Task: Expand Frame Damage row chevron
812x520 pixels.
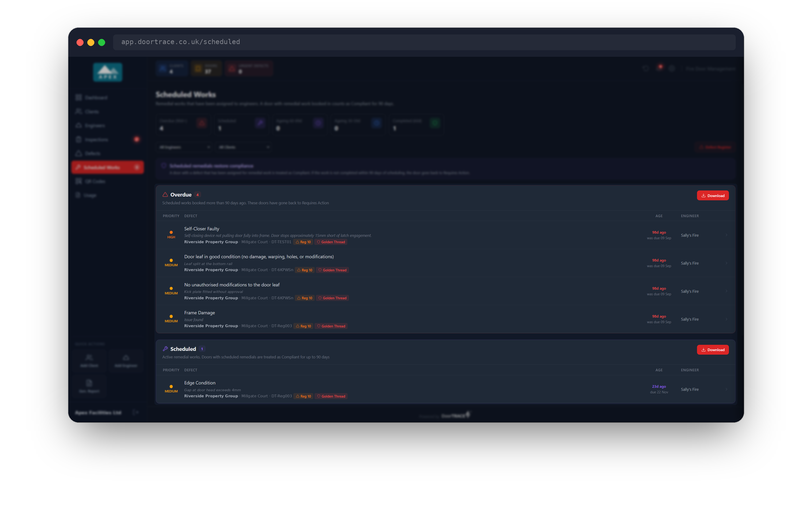Action: pyautogui.click(x=726, y=319)
